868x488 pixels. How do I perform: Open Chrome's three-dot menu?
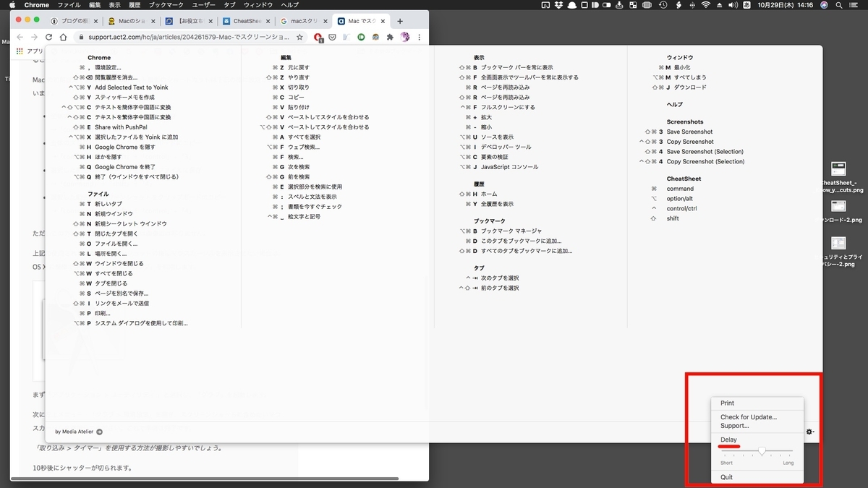(420, 37)
